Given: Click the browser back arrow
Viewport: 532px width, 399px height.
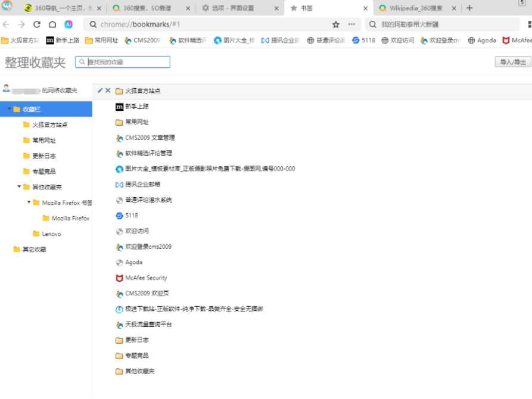Looking at the screenshot, I should click(x=6, y=24).
